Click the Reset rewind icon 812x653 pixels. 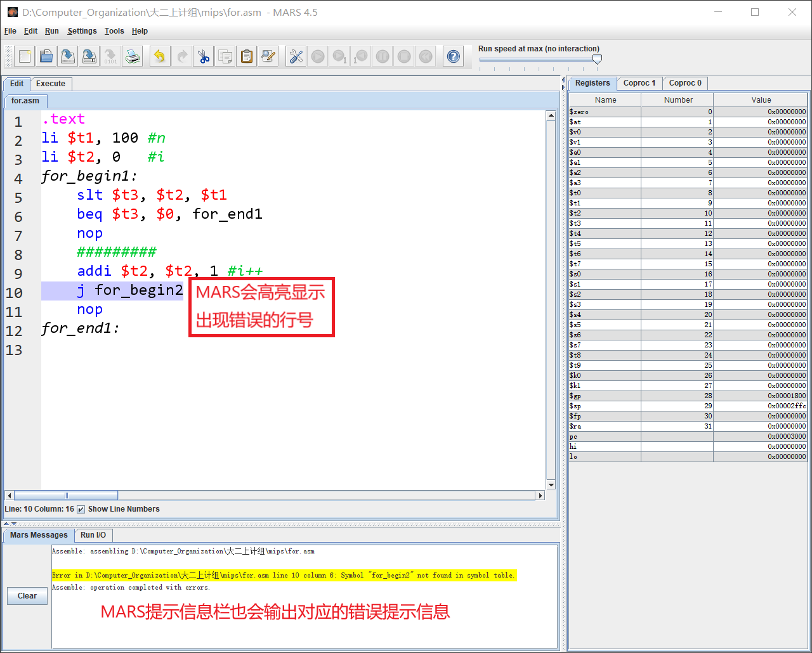point(426,56)
